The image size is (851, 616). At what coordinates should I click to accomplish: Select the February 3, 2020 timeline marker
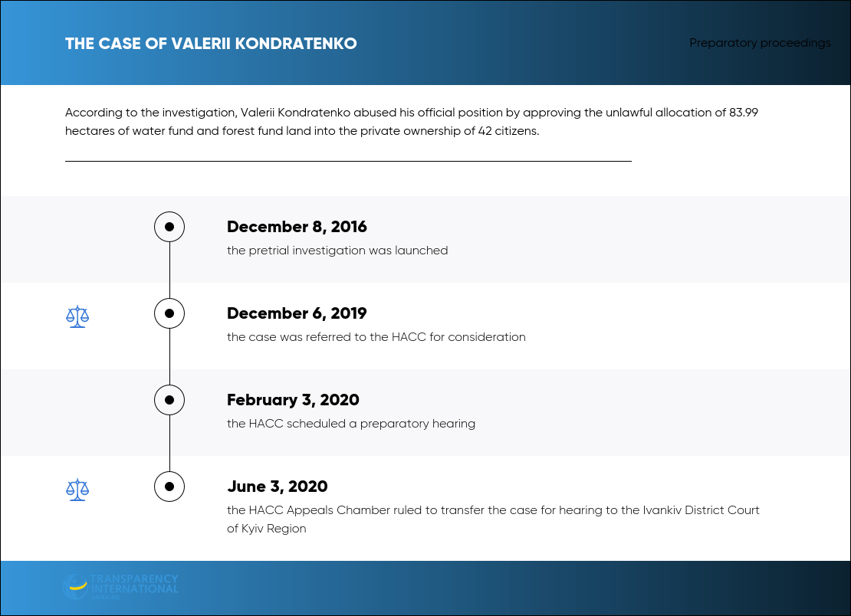coord(169,400)
